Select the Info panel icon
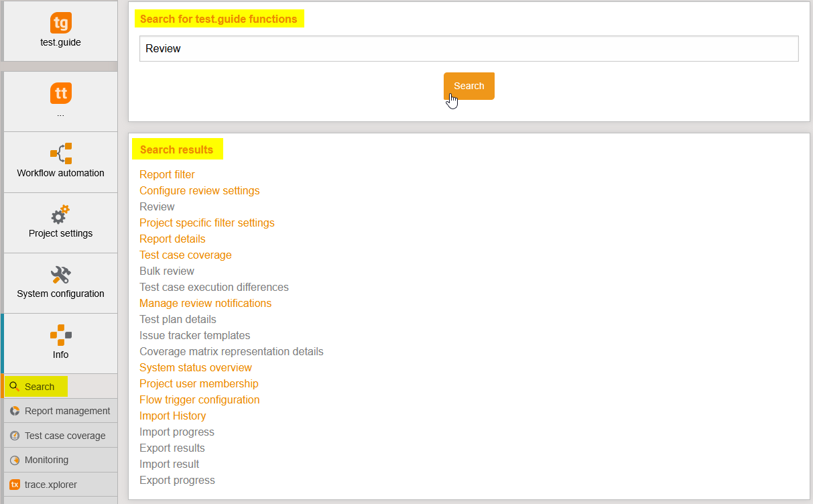813x504 pixels. point(60,335)
